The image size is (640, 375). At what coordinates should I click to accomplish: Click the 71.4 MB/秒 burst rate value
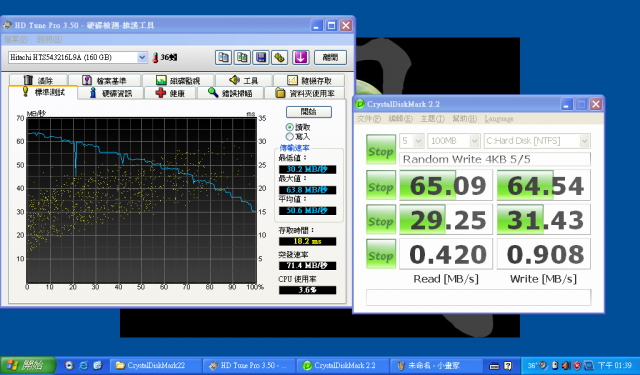pos(307,266)
